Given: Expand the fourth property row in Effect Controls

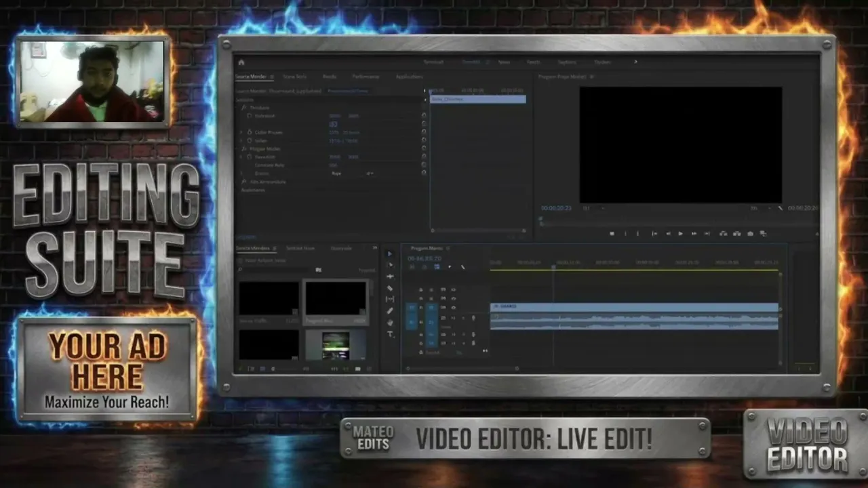Looking at the screenshot, I should point(241,140).
